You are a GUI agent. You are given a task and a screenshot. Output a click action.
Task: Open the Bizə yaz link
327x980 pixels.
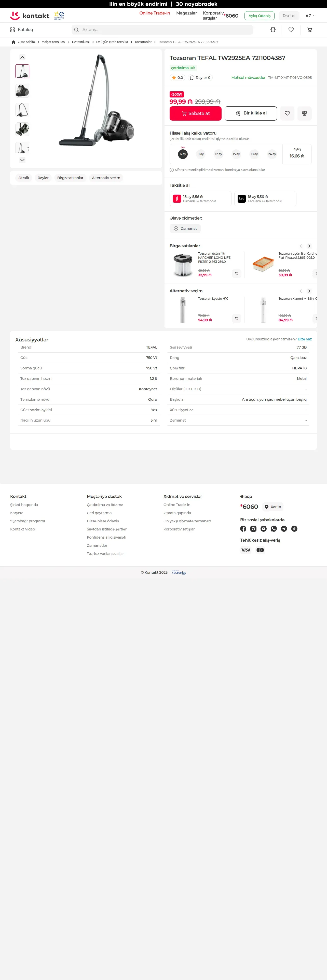(x=305, y=339)
